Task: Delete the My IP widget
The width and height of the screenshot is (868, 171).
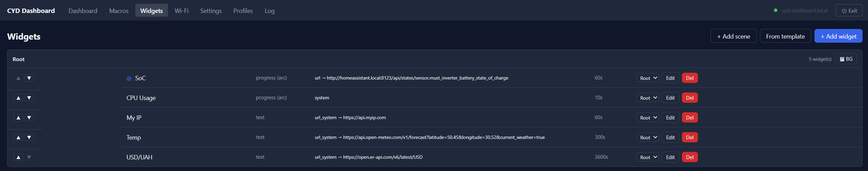Action: (x=690, y=118)
